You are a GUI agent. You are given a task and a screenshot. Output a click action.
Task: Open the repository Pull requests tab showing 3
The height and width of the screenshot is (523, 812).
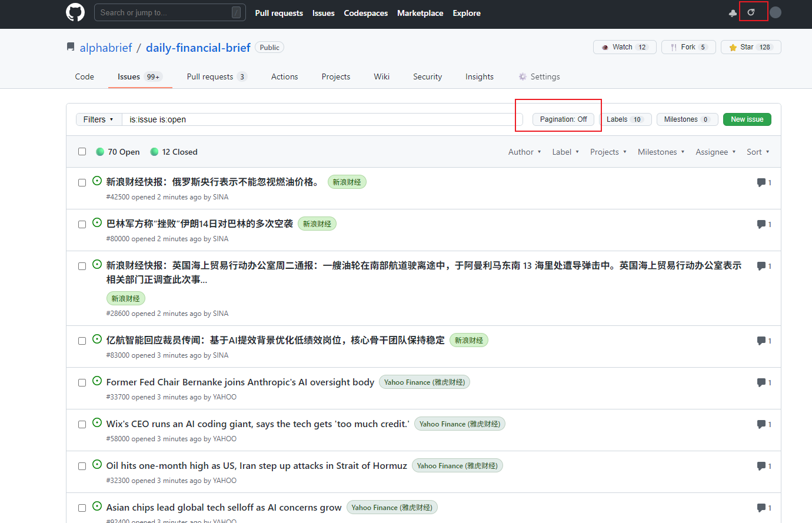[x=217, y=76]
